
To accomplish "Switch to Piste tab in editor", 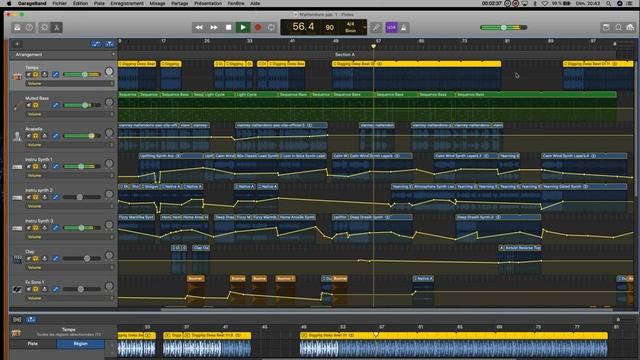I will point(32,344).
